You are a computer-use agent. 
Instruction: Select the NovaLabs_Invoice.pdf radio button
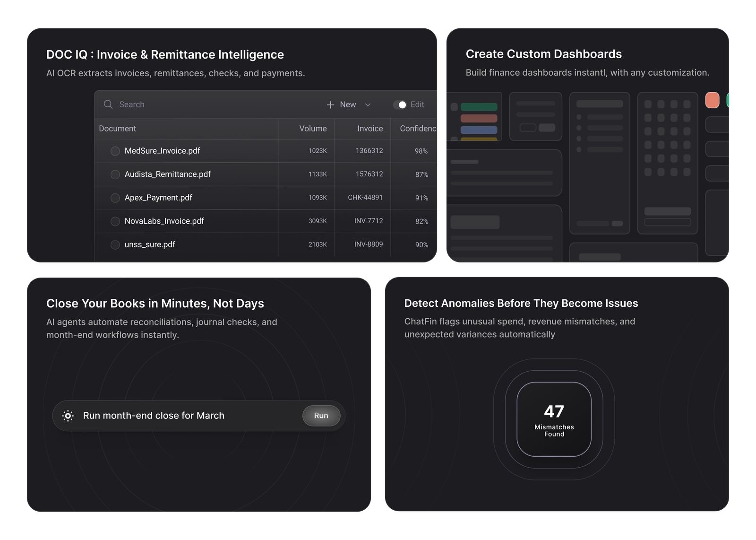[115, 221]
